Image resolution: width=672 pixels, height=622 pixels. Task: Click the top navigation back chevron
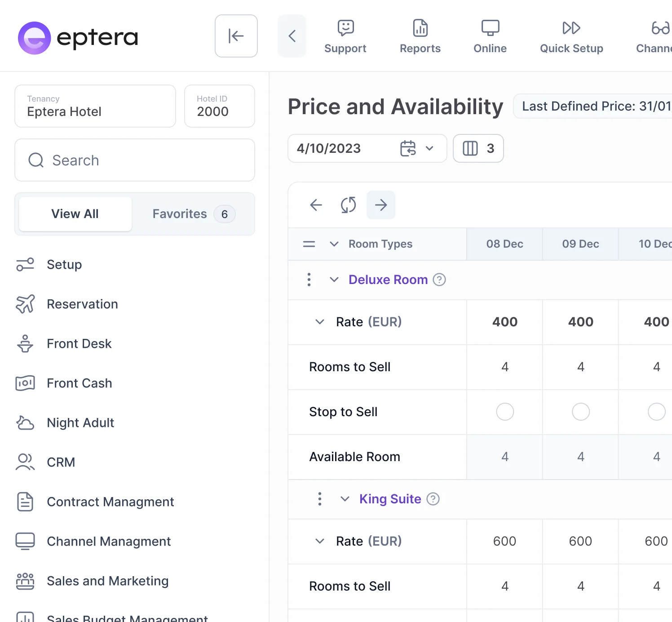292,36
